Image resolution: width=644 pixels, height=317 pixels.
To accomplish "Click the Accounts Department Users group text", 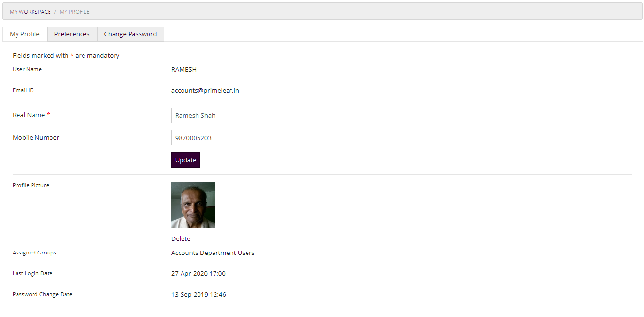I will click(x=213, y=252).
